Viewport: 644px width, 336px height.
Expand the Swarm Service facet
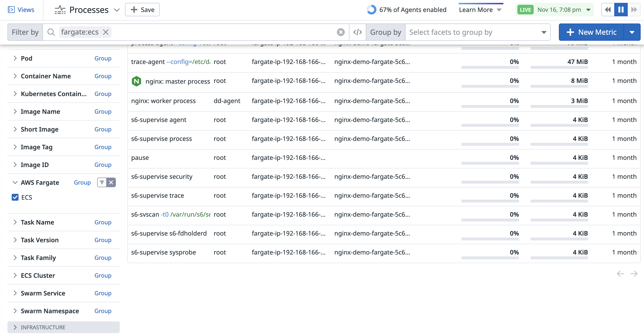(15, 293)
